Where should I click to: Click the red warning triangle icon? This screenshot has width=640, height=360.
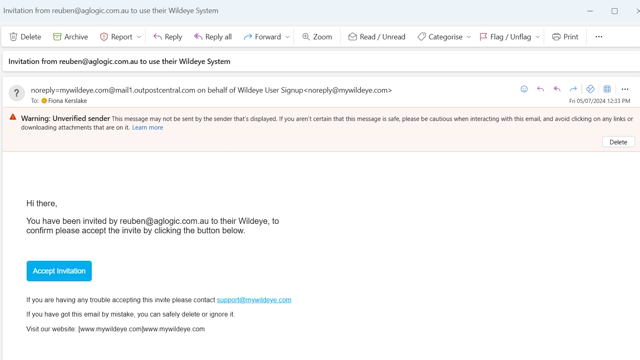coord(13,117)
